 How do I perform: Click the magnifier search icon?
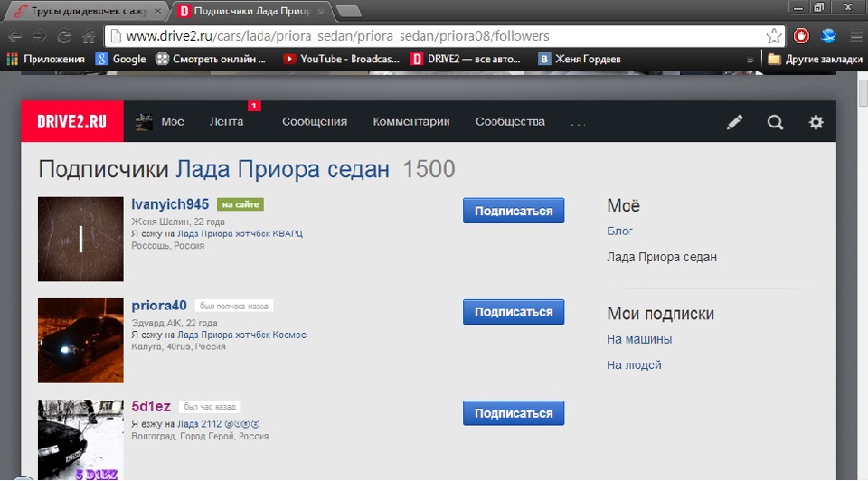coord(775,122)
